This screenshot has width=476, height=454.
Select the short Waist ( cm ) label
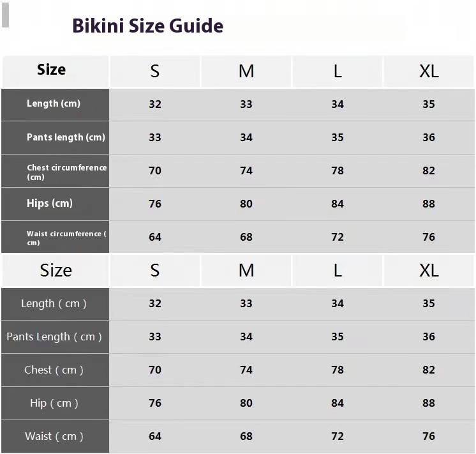(54, 436)
